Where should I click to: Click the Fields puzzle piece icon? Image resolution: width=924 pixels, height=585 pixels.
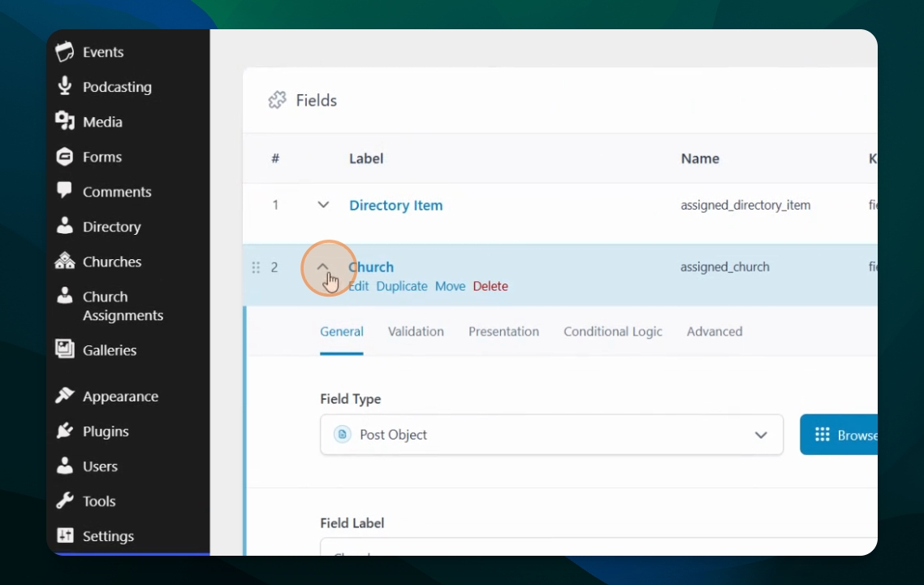pos(278,100)
